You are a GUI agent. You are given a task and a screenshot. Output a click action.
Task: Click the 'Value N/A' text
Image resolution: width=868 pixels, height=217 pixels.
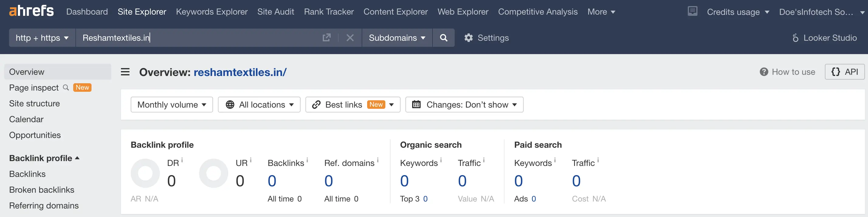click(476, 199)
